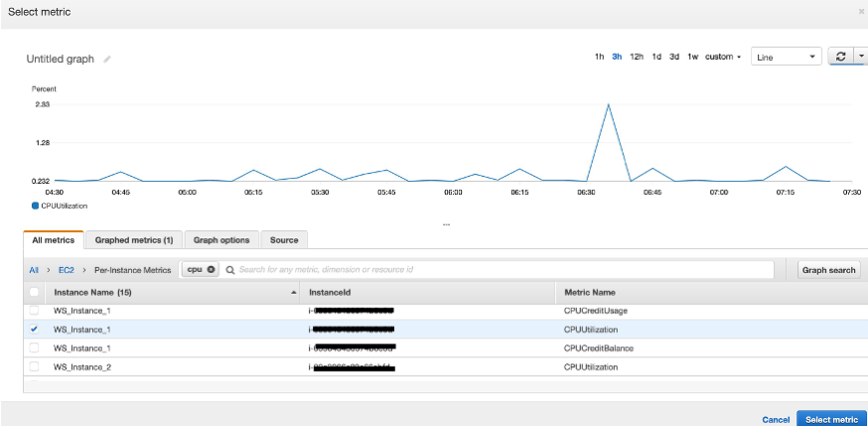Screen dimensions: 868x426
Task: Check WS_Instance_1 CPUCreditBalance row checkbox
Action: [x=34, y=348]
